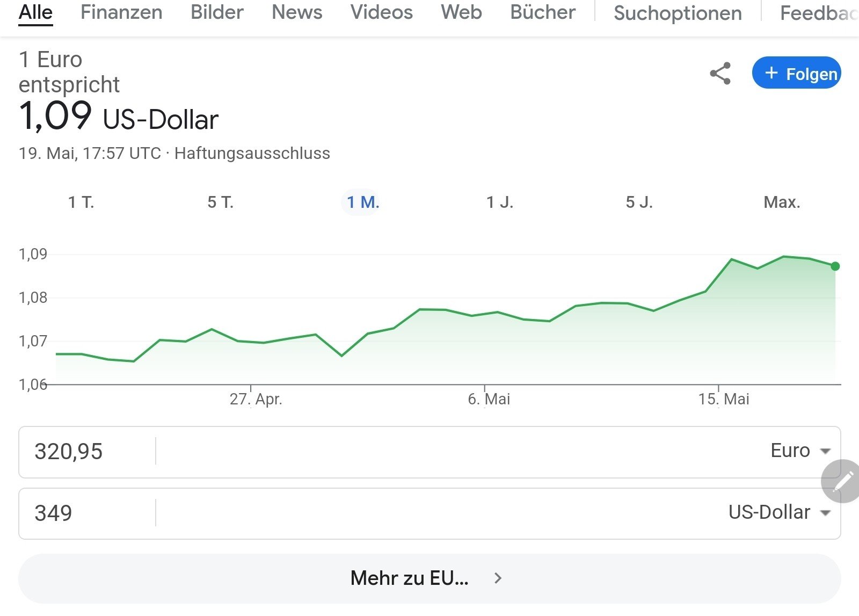The height and width of the screenshot is (616, 859).
Task: Open the Euro currency dropdown
Action: [x=800, y=451]
